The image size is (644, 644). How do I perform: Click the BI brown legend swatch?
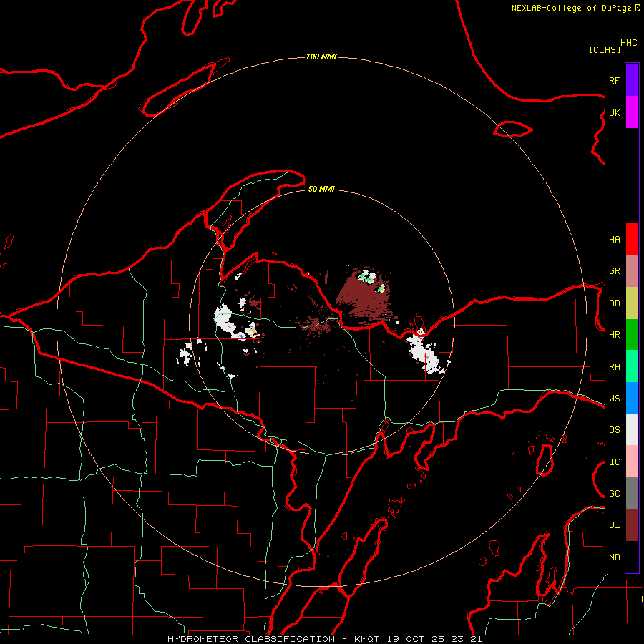[x=632, y=525]
